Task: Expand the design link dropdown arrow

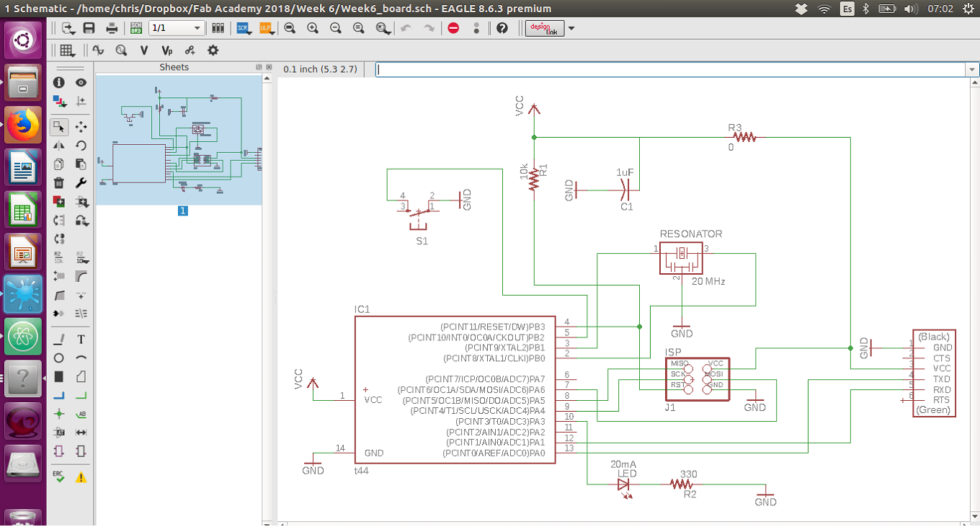Action: [571, 29]
